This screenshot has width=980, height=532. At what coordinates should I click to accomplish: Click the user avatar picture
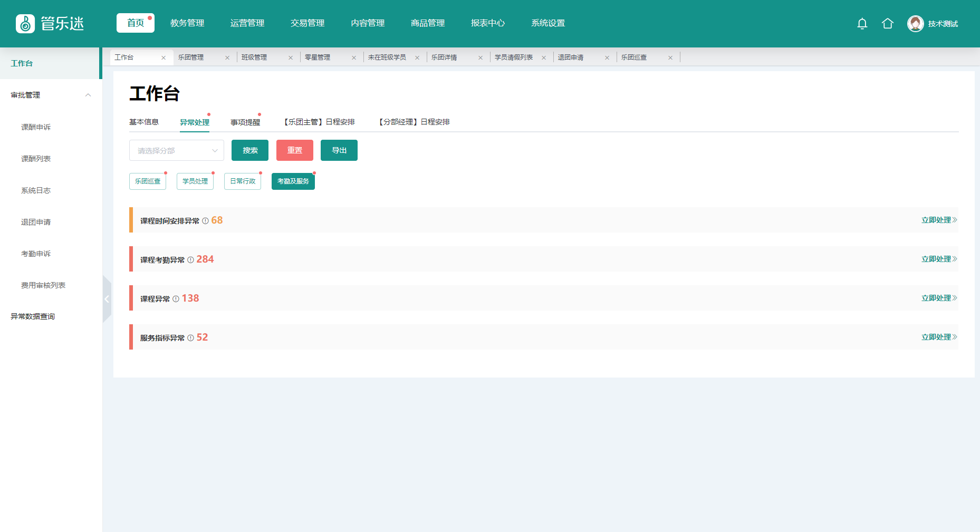(915, 24)
